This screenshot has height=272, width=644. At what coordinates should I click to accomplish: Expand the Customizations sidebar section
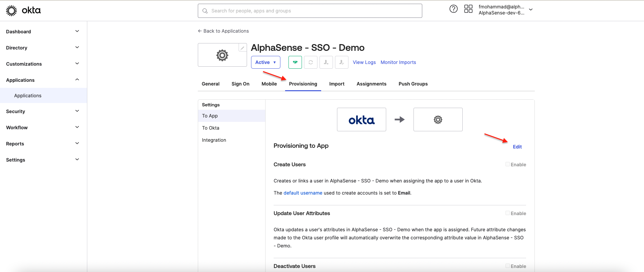[77, 64]
